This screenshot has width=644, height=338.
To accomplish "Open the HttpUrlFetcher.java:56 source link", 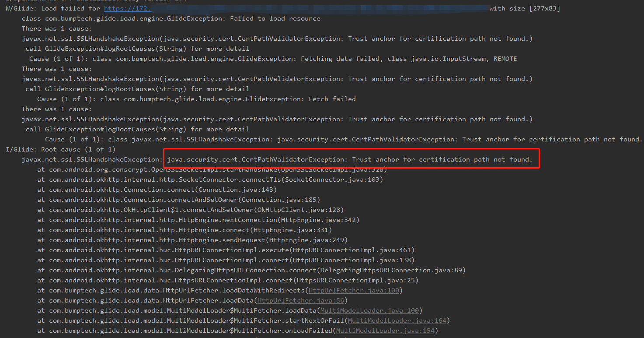I will pos(301,300).
